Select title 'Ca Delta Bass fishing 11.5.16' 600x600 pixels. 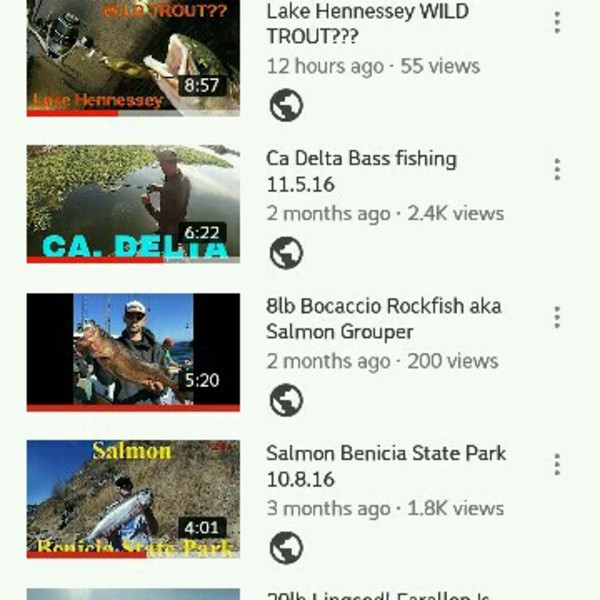(x=361, y=171)
